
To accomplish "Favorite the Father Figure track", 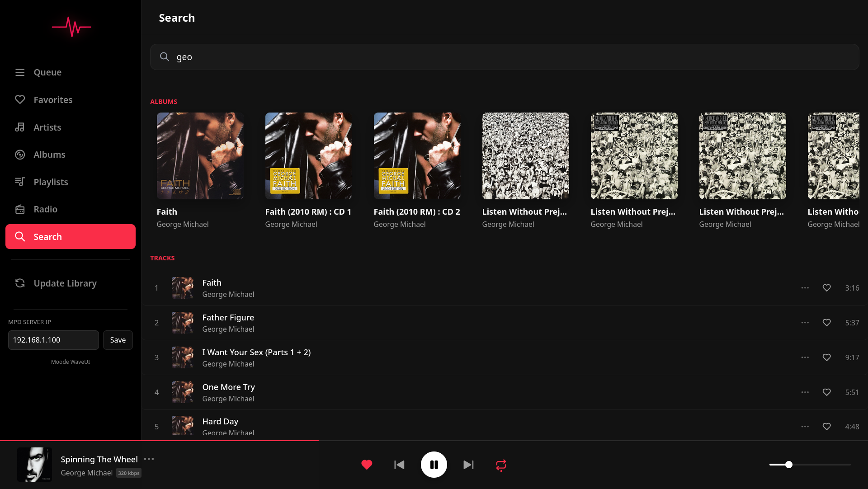I will [826, 323].
